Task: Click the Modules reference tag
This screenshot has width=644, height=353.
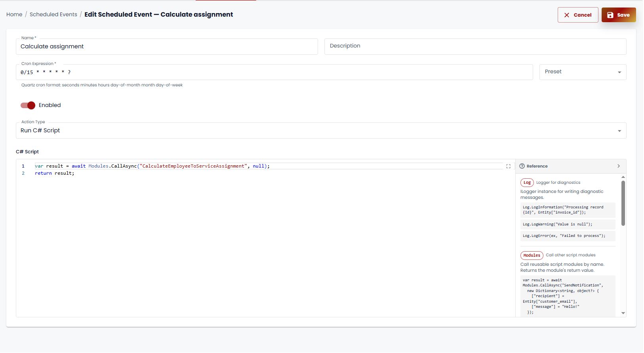Action: (x=532, y=256)
